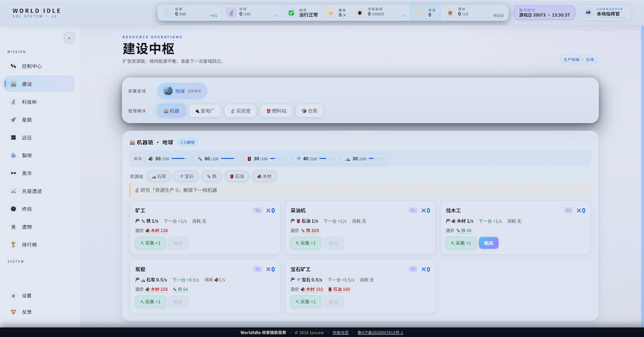Click the disabled 购买 on 矿工 card
The image size is (644, 337).
pos(178,243)
